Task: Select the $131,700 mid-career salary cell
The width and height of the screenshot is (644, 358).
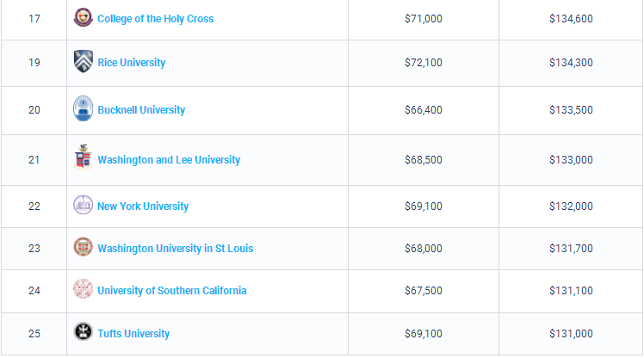Action: tap(571, 249)
